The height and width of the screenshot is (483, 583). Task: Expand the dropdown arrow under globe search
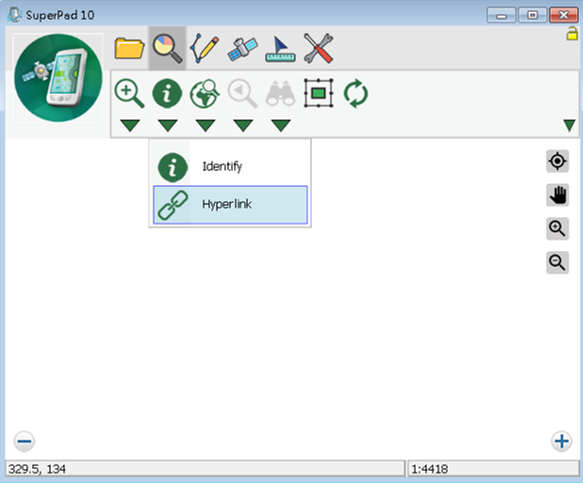point(206,125)
